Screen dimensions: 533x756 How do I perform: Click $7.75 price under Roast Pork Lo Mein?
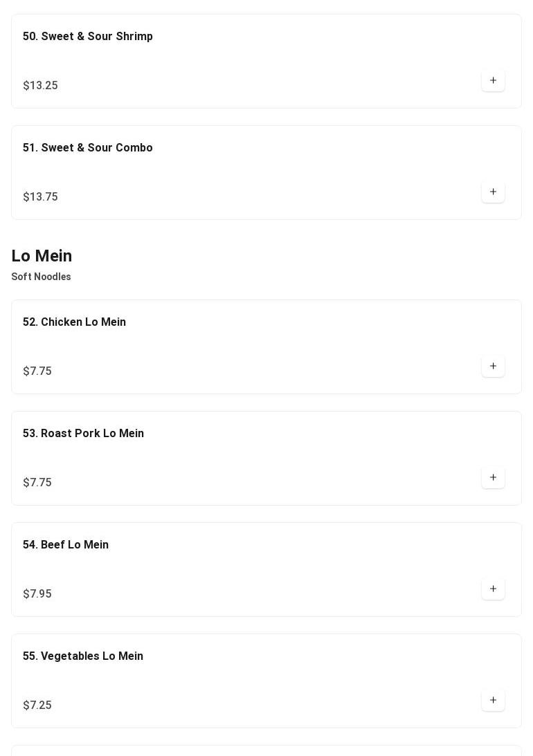pos(37,483)
